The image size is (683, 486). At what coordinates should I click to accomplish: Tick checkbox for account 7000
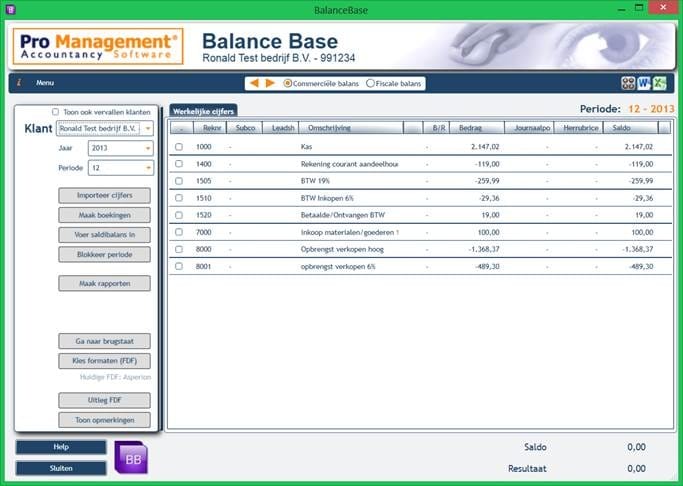179,232
